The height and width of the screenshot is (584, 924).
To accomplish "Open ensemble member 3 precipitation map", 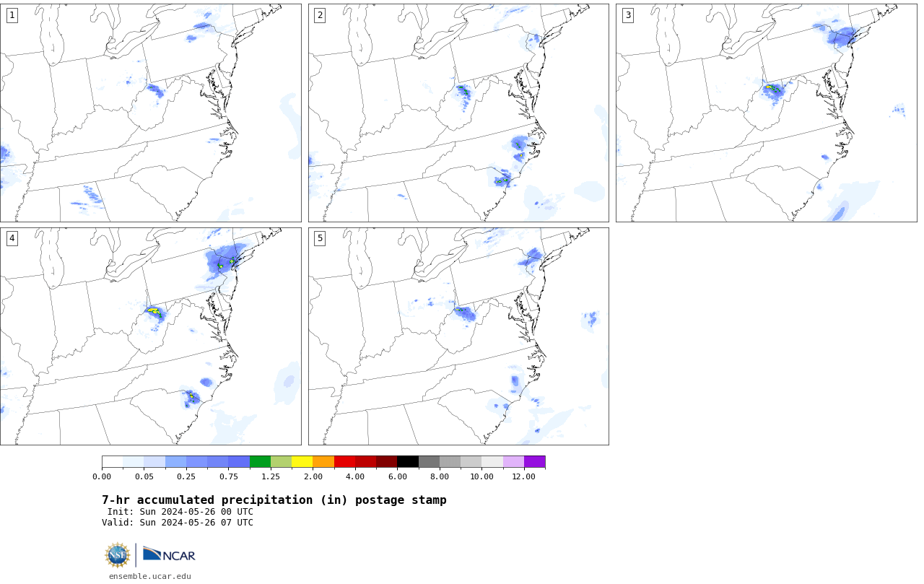I will pos(767,113).
